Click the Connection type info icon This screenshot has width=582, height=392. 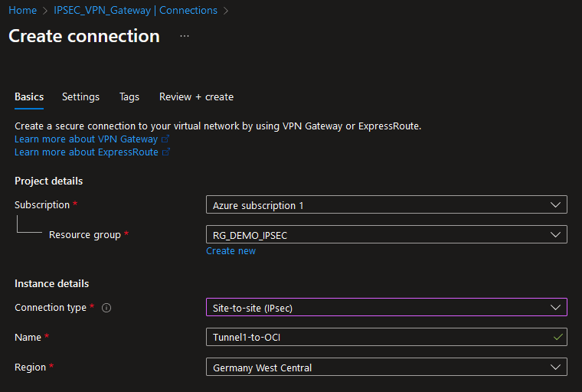pos(106,308)
